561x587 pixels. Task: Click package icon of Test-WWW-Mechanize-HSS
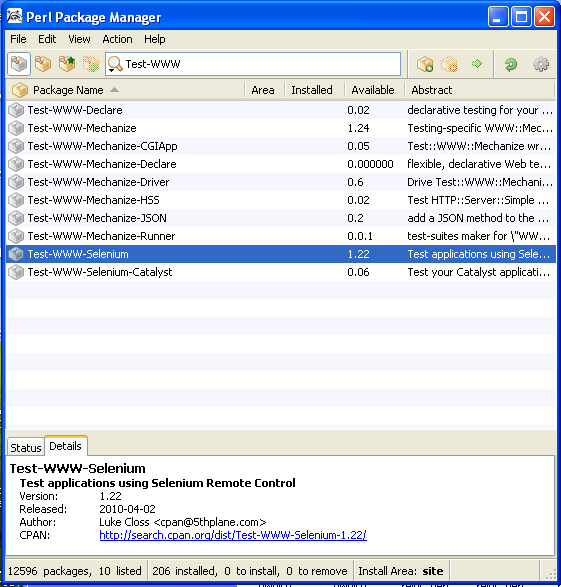coord(16,200)
